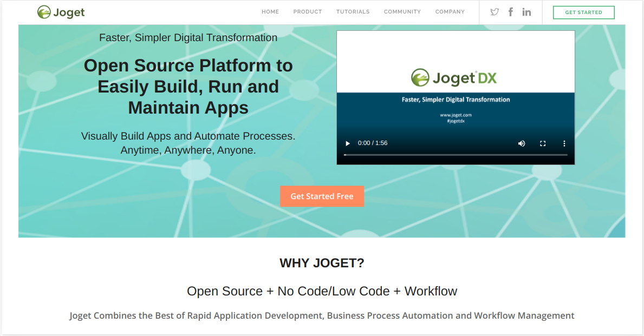Viewport: 644px width, 336px height.
Task: Click 'Joget Combines the Best of Rapid' sentence
Action: tap(322, 315)
